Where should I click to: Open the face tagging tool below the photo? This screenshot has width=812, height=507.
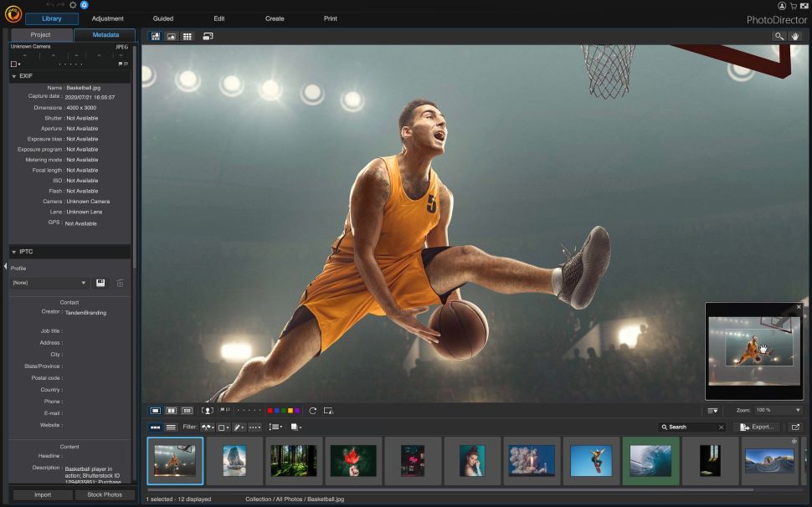click(207, 410)
